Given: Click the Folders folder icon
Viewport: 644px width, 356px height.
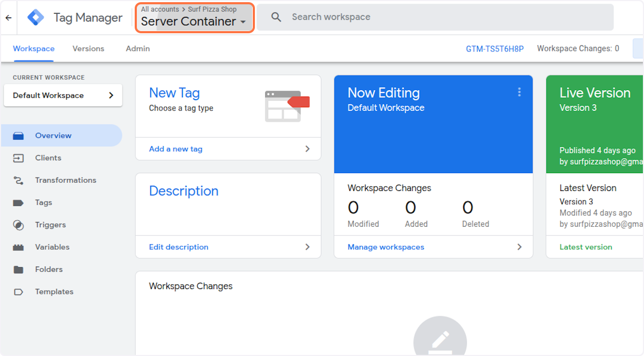Looking at the screenshot, I should 18,270.
